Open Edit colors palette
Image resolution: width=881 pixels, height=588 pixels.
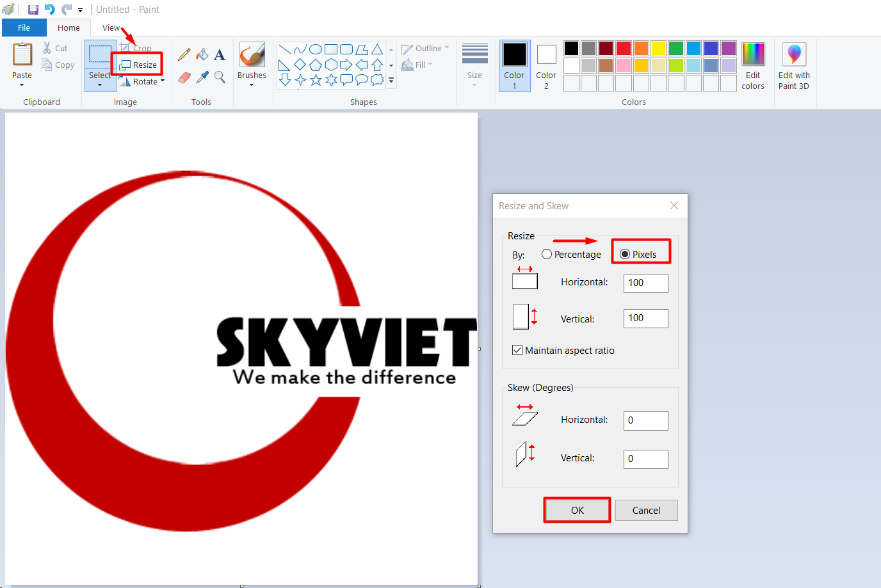click(753, 66)
